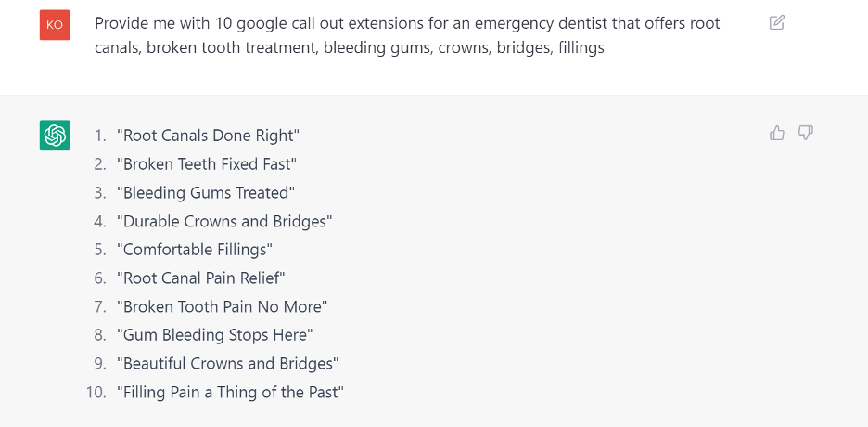The height and width of the screenshot is (427, 868).
Task: Click list item "Bleeding Gums Treated"
Action: (x=206, y=193)
